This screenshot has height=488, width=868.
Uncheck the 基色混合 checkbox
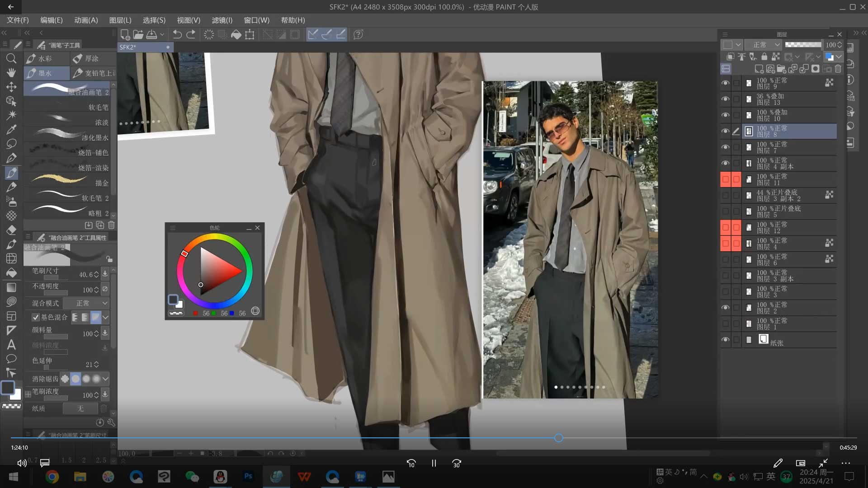pos(36,317)
